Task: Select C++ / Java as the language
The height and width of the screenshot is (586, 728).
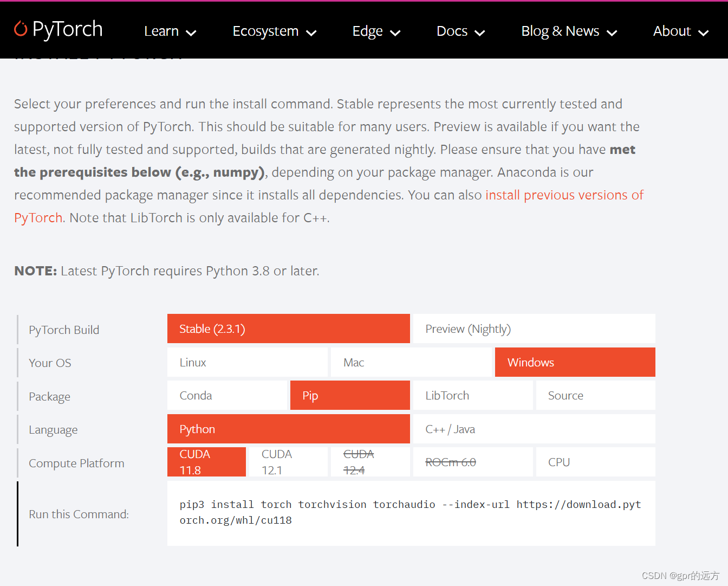Action: (x=534, y=429)
